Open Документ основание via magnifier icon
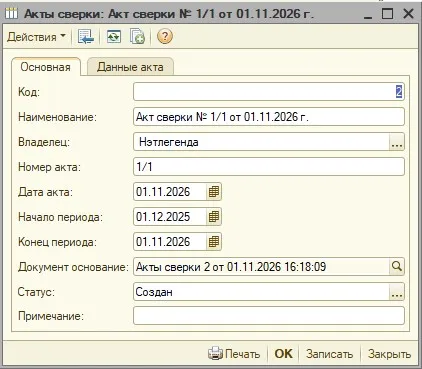422x369 pixels. (x=397, y=267)
